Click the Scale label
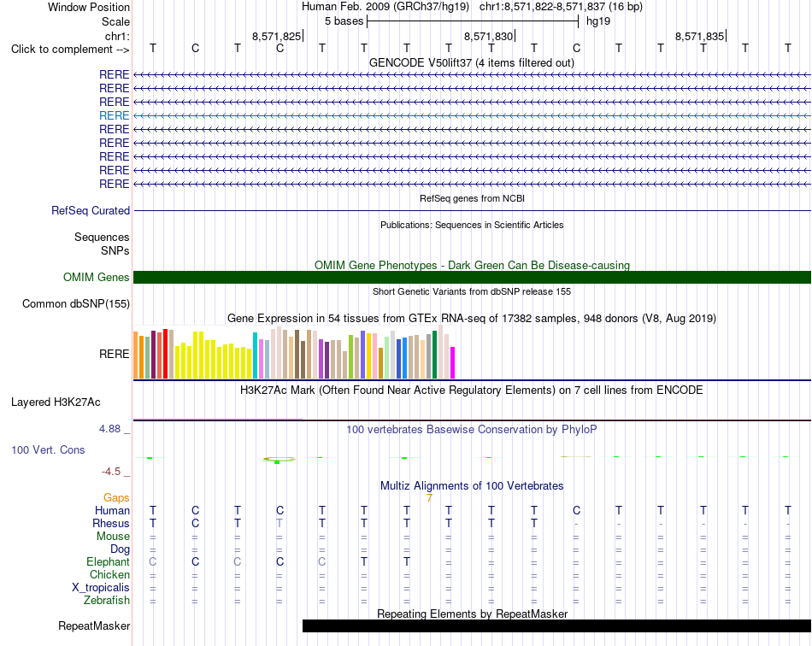 [x=115, y=21]
